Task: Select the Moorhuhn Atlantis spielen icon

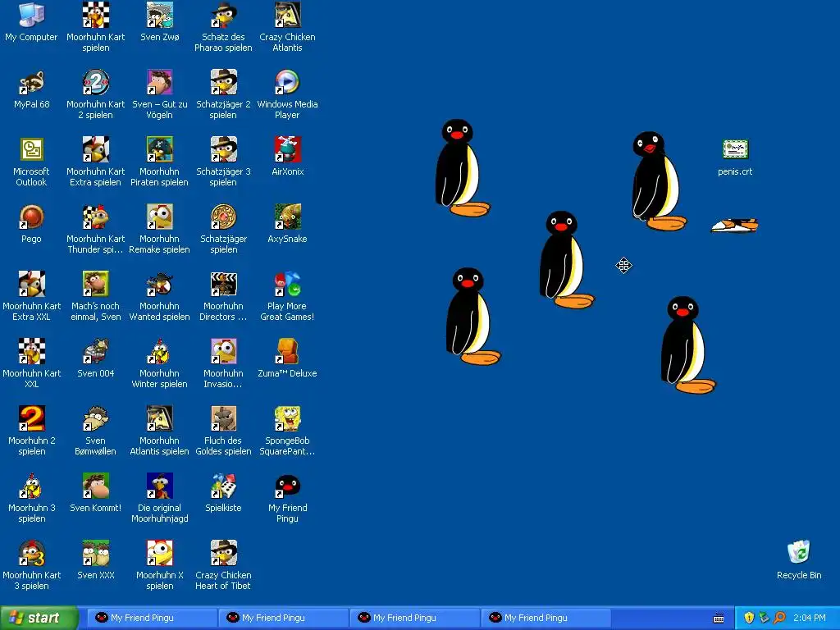Action: (160, 418)
